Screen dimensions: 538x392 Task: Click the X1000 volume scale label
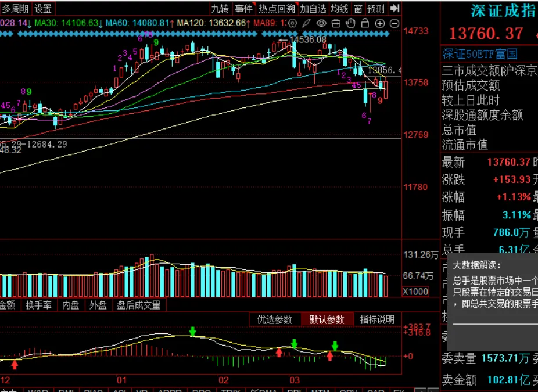(415, 292)
